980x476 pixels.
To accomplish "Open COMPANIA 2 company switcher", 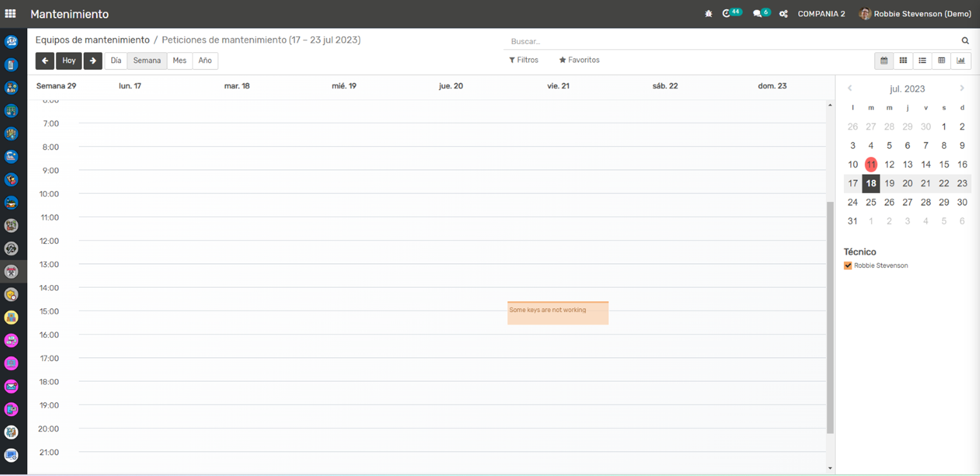I will [x=821, y=14].
